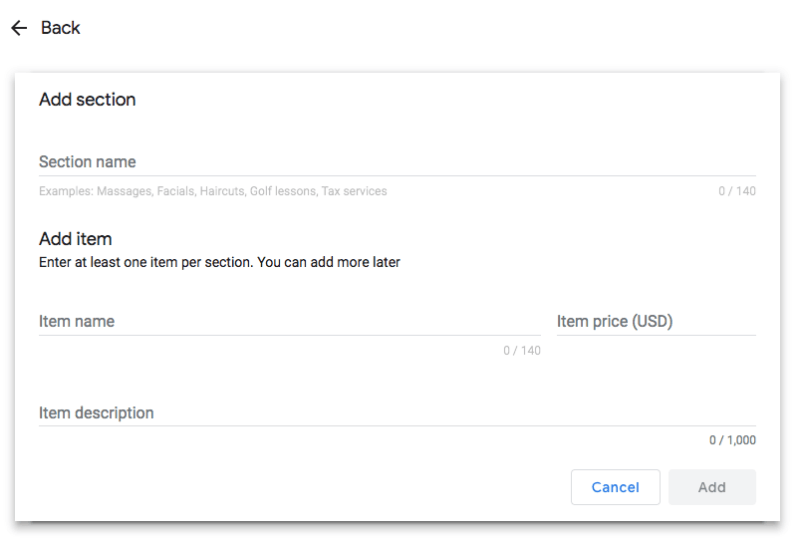Click the Item name character counter
This screenshot has height=540, width=800.
pyautogui.click(x=522, y=351)
